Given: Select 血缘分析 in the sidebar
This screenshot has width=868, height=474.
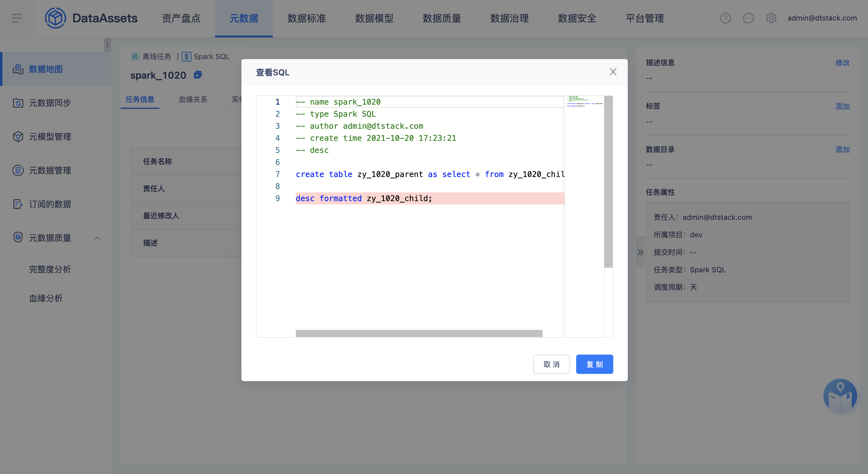Looking at the screenshot, I should [x=46, y=298].
